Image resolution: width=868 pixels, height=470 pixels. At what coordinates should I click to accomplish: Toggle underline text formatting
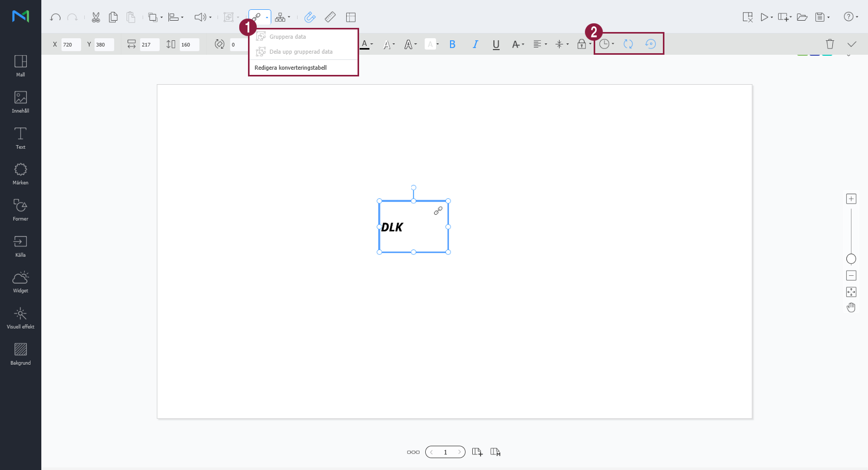click(496, 44)
